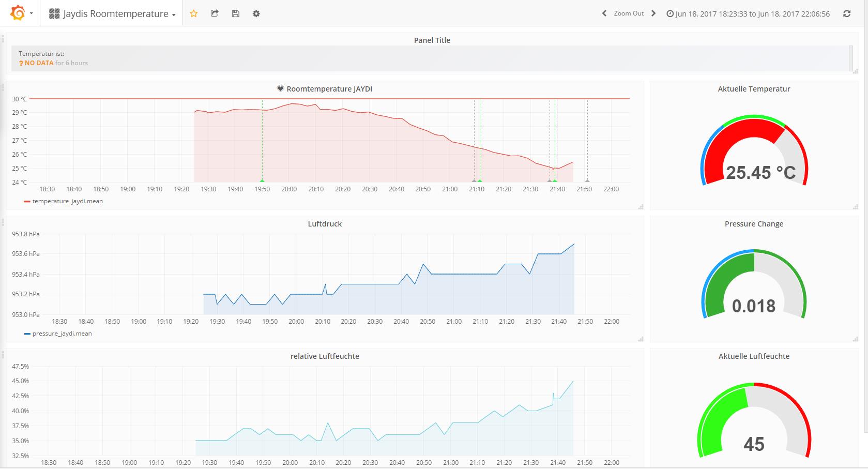Open the Jaydis Roomtemperature dashboard picker
The image size is (868, 469).
[x=112, y=13]
